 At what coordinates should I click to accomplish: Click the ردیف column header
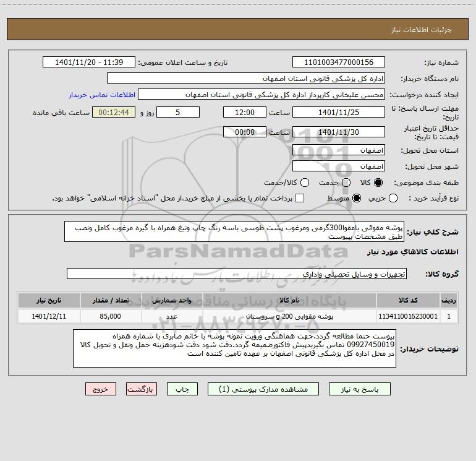coord(449,300)
